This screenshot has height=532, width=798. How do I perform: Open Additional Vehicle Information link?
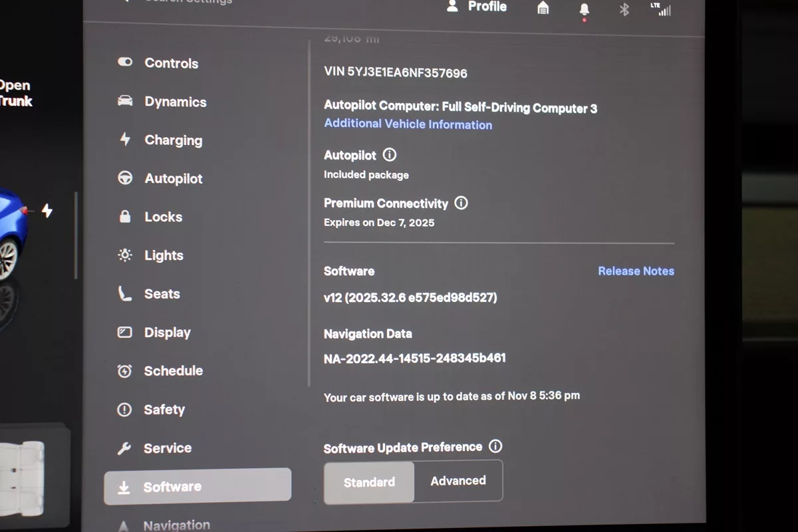click(408, 124)
